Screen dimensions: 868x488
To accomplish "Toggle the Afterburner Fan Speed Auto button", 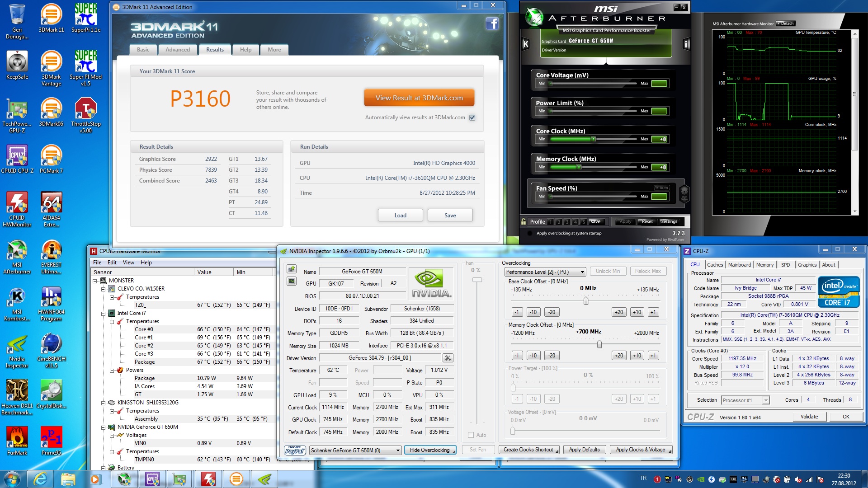I will [662, 188].
